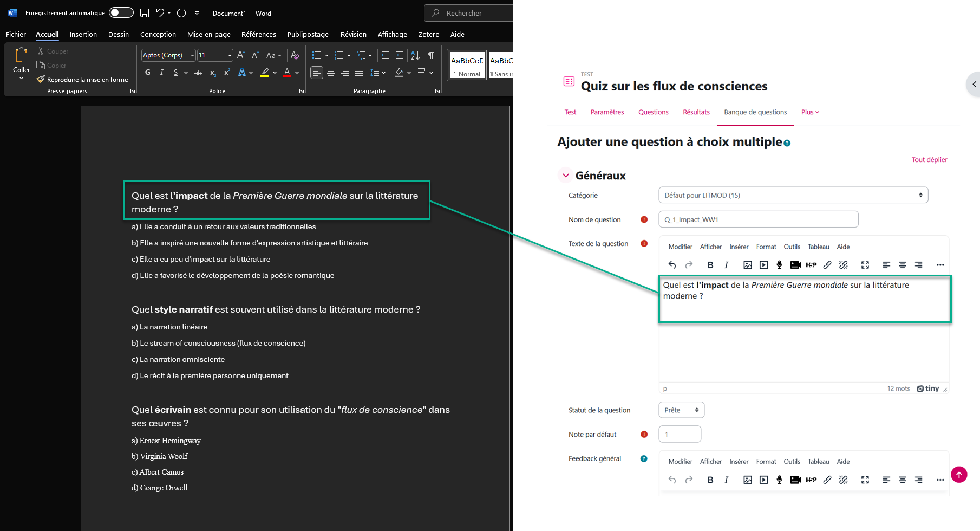Click the Save icon in Word title bar
980x531 pixels.
[145, 12]
